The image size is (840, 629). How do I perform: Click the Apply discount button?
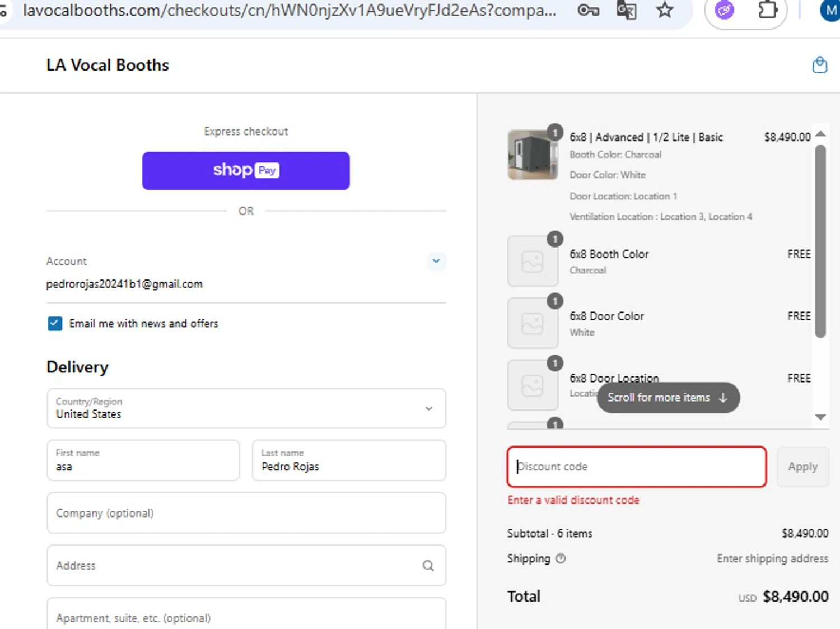tap(802, 467)
